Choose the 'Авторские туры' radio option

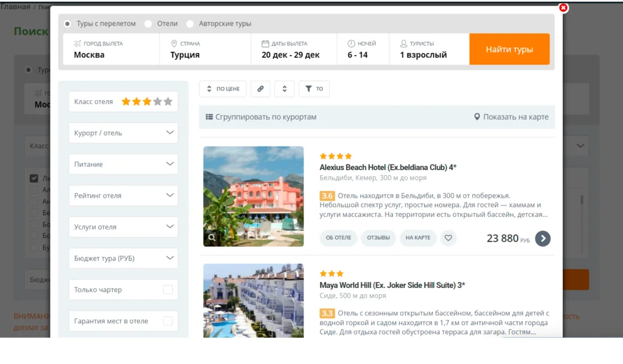[x=190, y=24]
